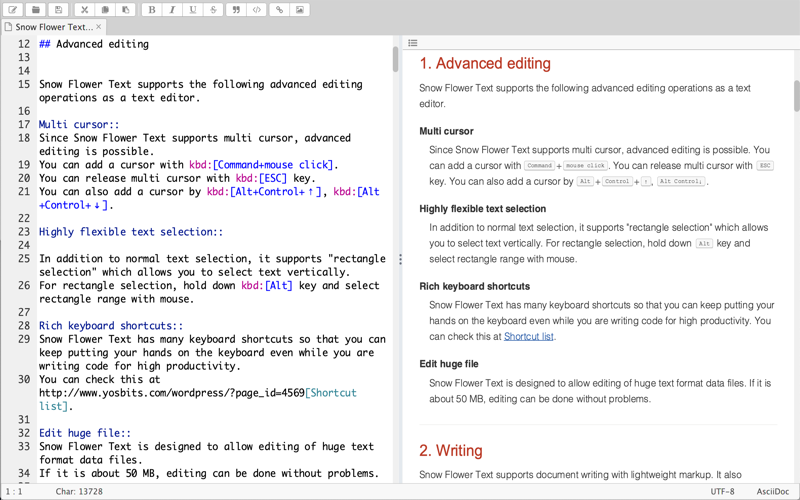Save the document with floppy icon

click(x=58, y=9)
